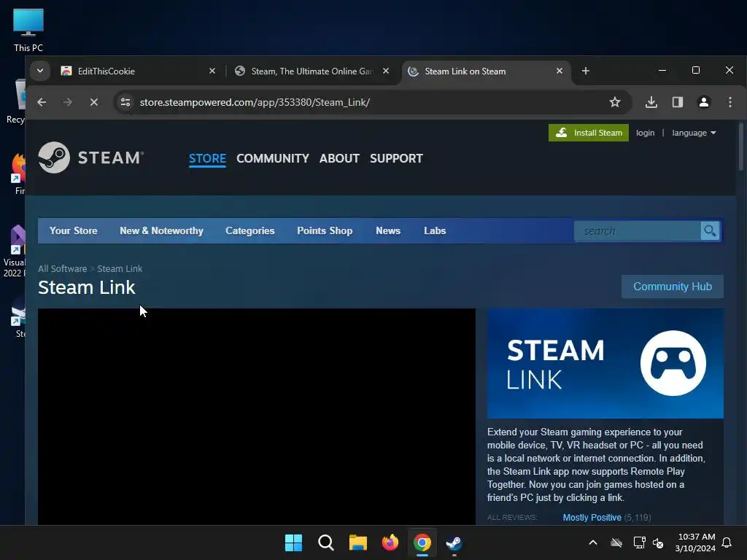Focus the store search field
747x560 pixels.
pos(638,231)
